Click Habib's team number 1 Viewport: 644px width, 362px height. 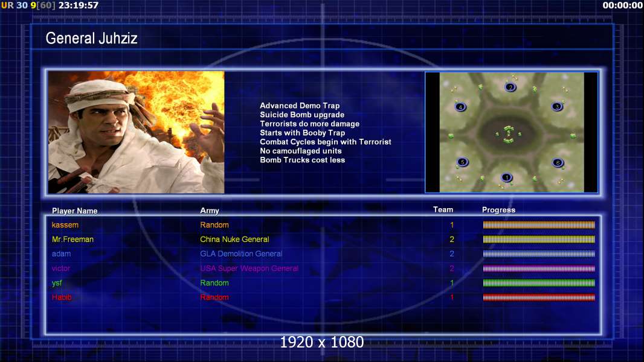(x=452, y=297)
